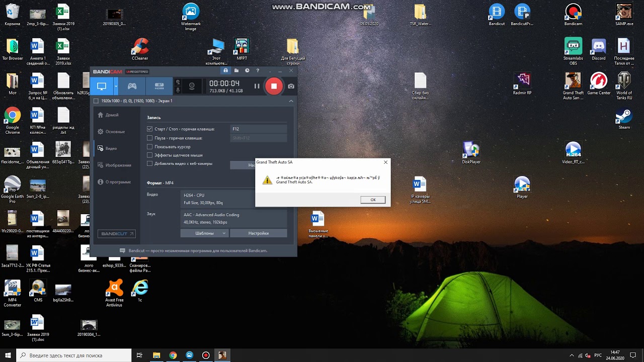Select the Radmir RP desktop icon
The width and height of the screenshot is (644, 362).
click(x=522, y=84)
